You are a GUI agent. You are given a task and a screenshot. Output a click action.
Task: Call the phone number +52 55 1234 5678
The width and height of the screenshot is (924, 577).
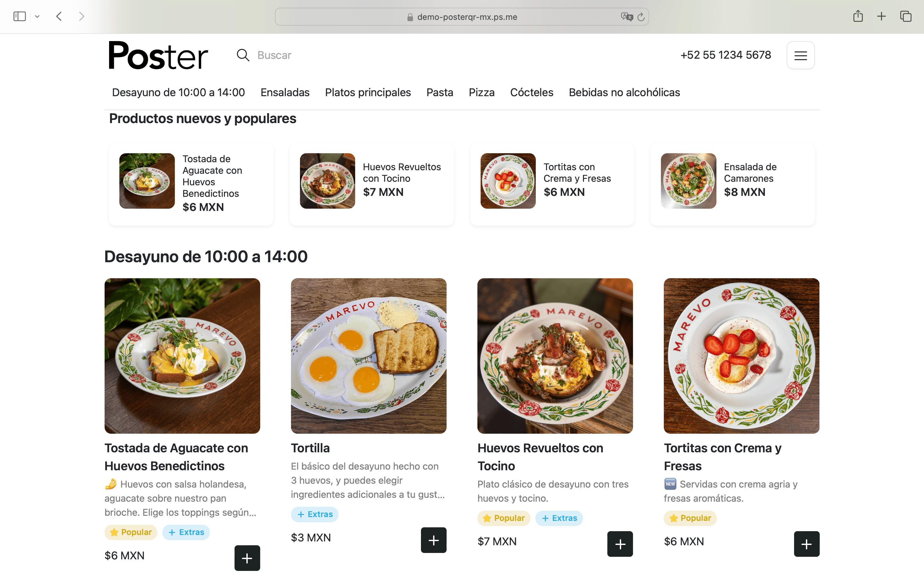(x=725, y=55)
